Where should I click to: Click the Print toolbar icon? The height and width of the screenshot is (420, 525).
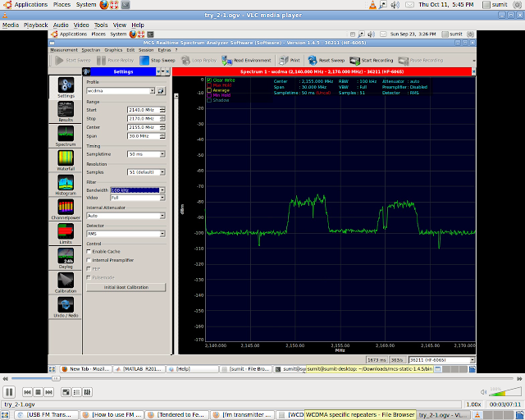tap(284, 60)
